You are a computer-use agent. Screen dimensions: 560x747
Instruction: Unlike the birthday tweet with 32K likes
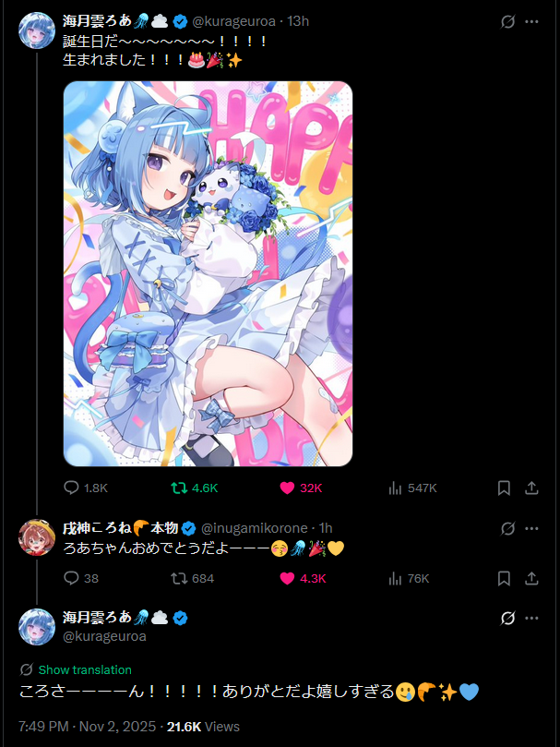(301, 488)
